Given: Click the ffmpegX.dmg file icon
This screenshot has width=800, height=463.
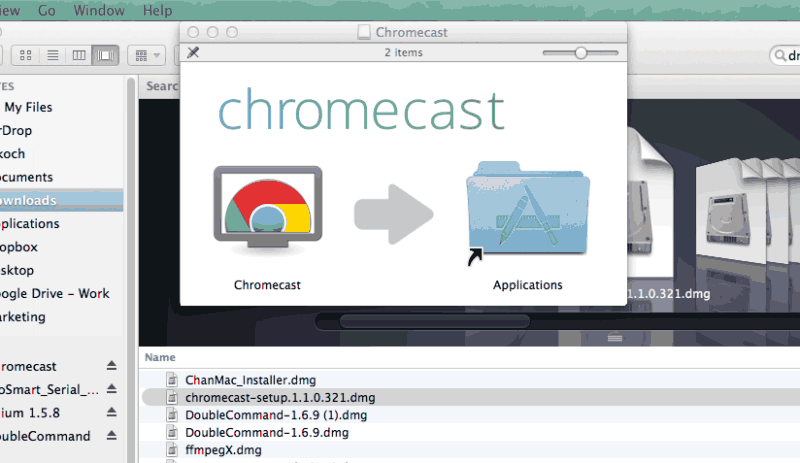Looking at the screenshot, I should click(172, 450).
